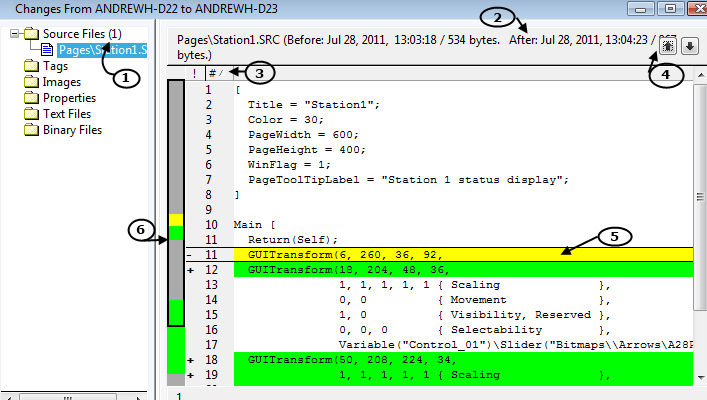707x400 pixels.
Task: Select Pages\Station1.SRC in the tree
Action: 102,51
